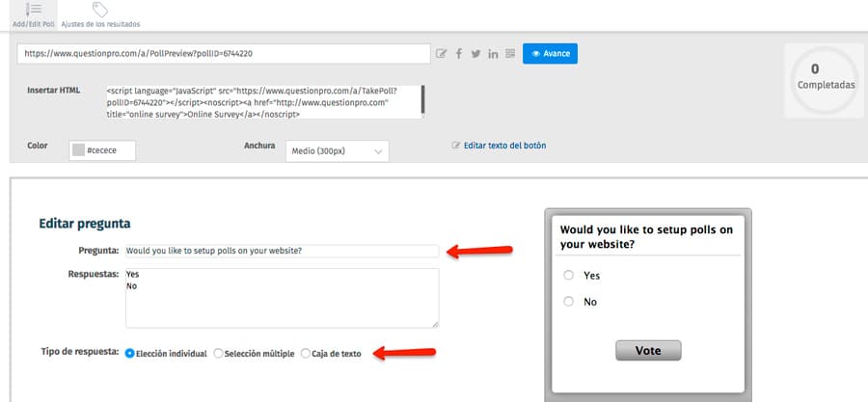
Task: Click the blue Avance preview button
Action: pos(550,54)
